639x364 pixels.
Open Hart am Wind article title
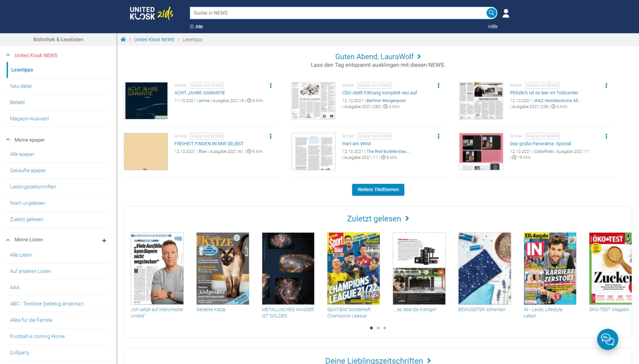356,144
